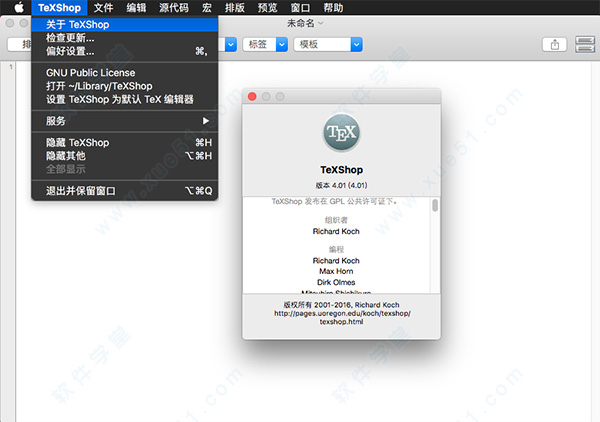Select 设置 TeXShop 为默认 TeX 编辑器
Screen dimensions: 600x422
click(125, 99)
